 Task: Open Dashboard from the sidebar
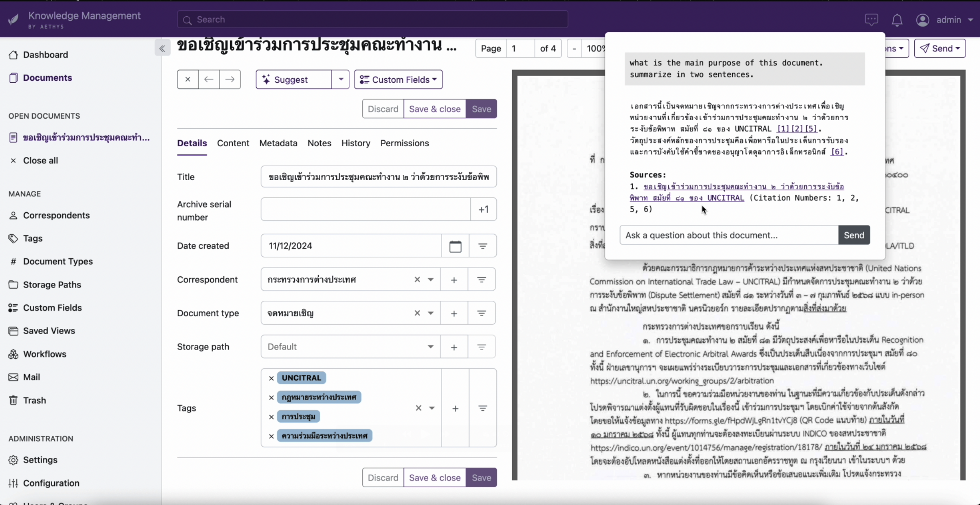[45, 54]
